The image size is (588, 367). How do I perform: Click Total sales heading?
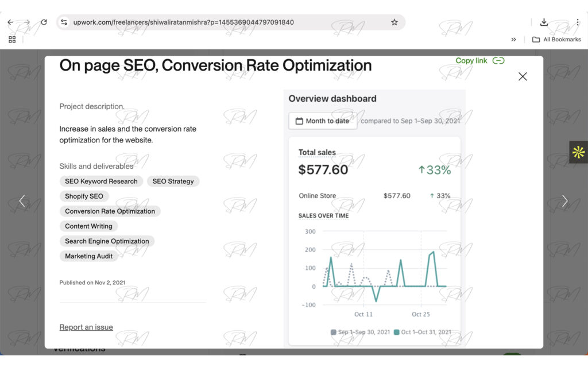pos(317,152)
